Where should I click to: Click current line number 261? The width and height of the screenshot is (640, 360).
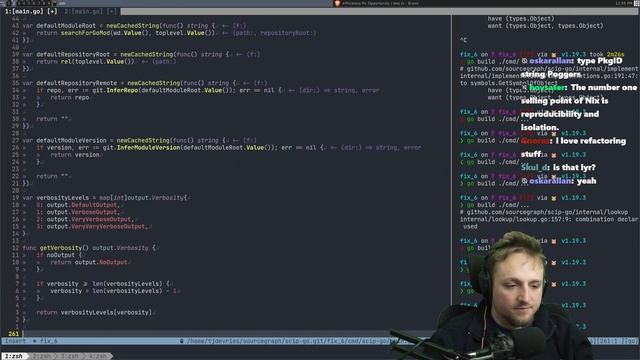13,334
